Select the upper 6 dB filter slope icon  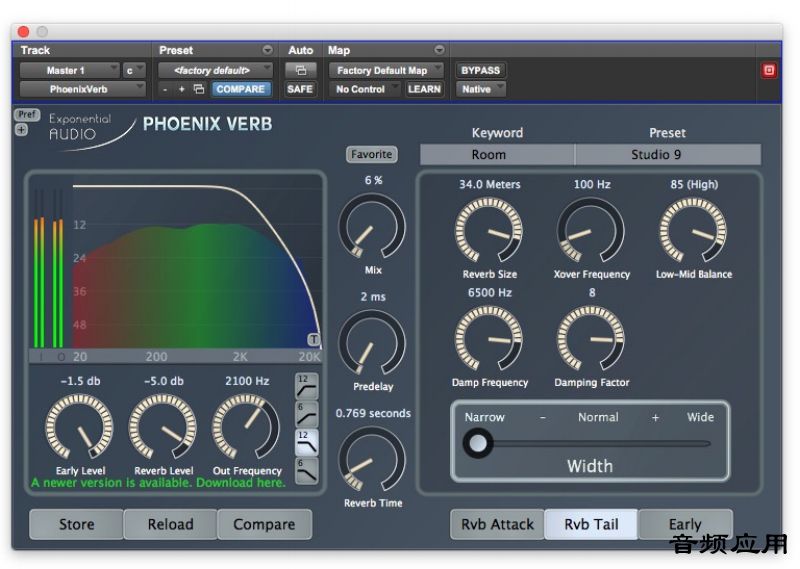coord(307,414)
